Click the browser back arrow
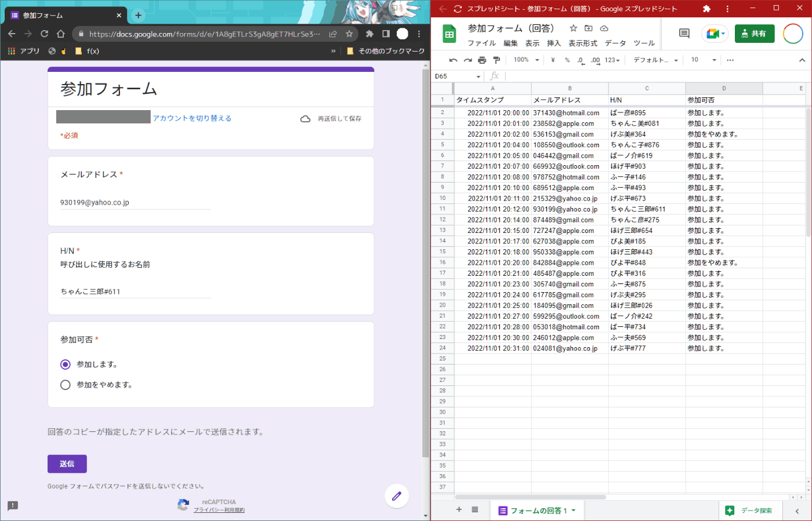The height and width of the screenshot is (521, 812). 12,34
